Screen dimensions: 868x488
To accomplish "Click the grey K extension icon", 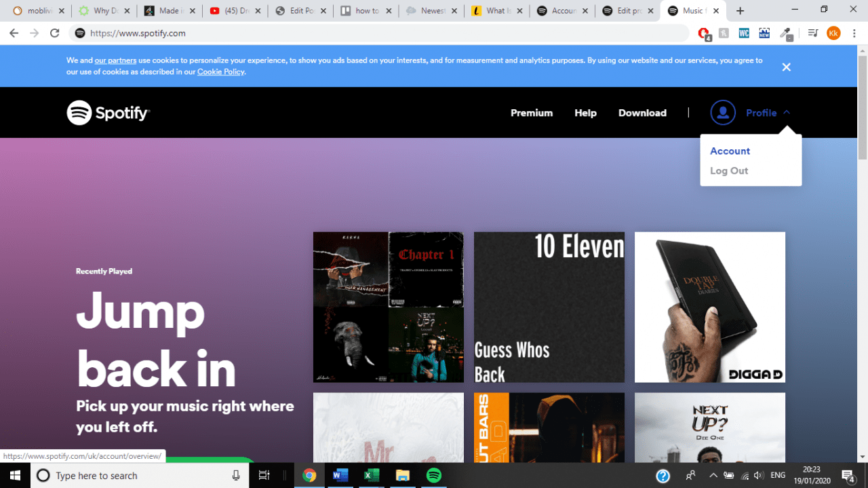I will click(724, 33).
